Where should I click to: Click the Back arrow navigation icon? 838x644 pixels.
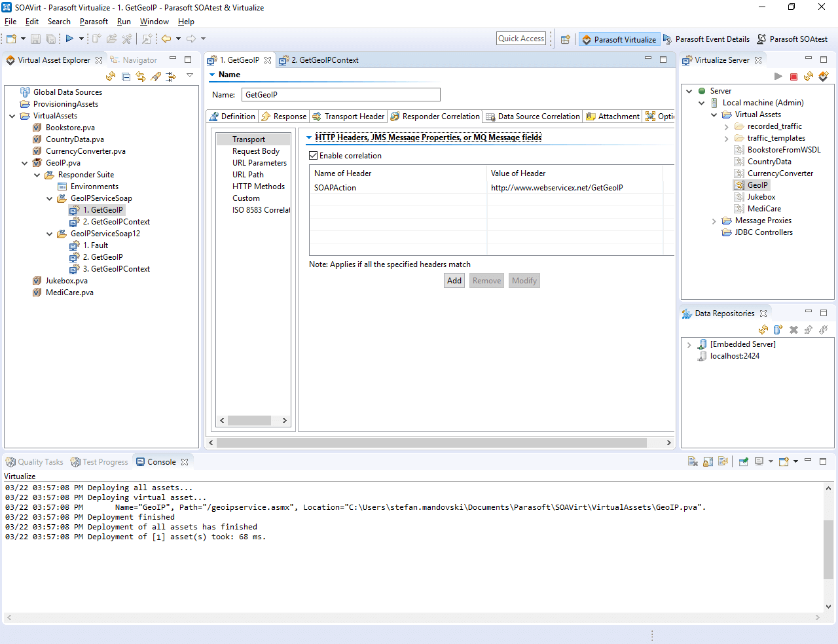click(x=166, y=39)
